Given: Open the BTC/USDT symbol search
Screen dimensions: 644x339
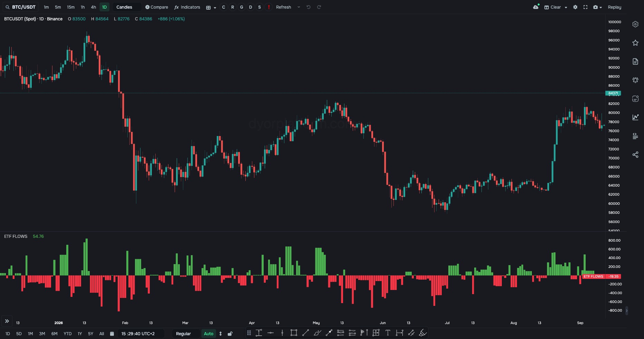Looking at the screenshot, I should pos(20,7).
